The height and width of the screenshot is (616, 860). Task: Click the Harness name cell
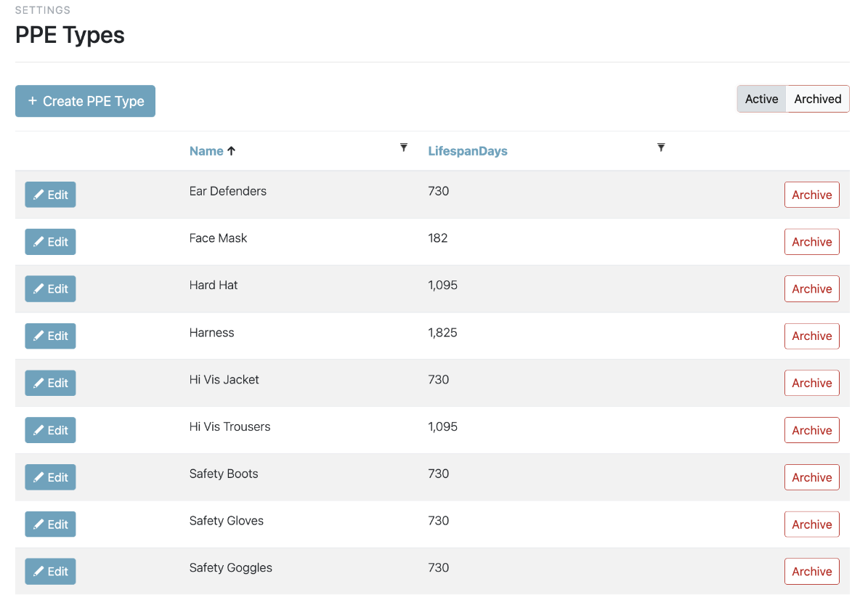(x=211, y=333)
